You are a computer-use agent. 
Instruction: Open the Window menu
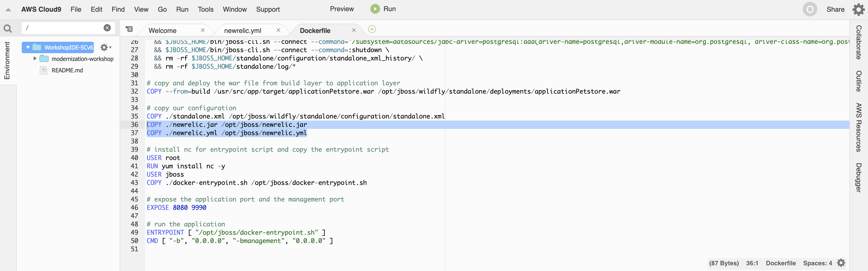(x=235, y=9)
